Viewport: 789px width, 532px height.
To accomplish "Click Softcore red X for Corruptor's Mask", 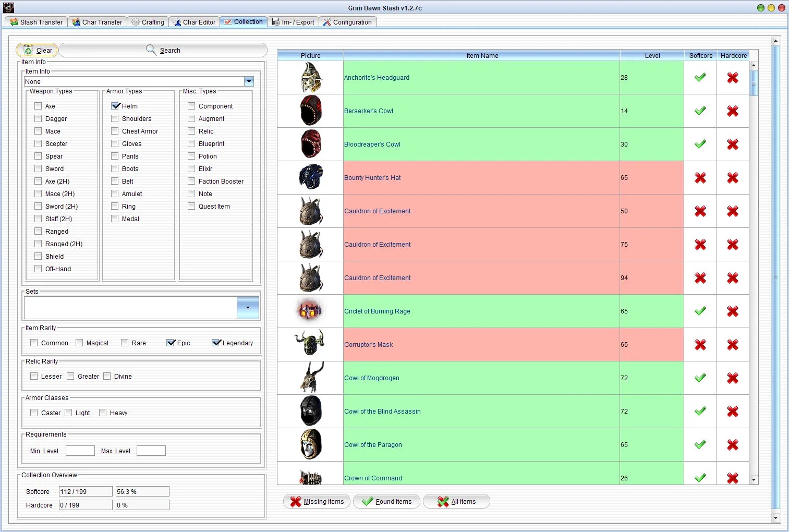I will point(700,345).
